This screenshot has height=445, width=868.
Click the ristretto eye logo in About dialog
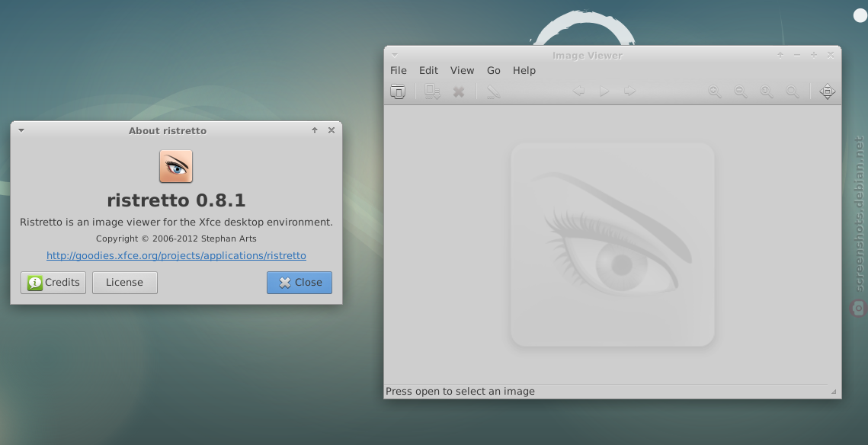176,166
